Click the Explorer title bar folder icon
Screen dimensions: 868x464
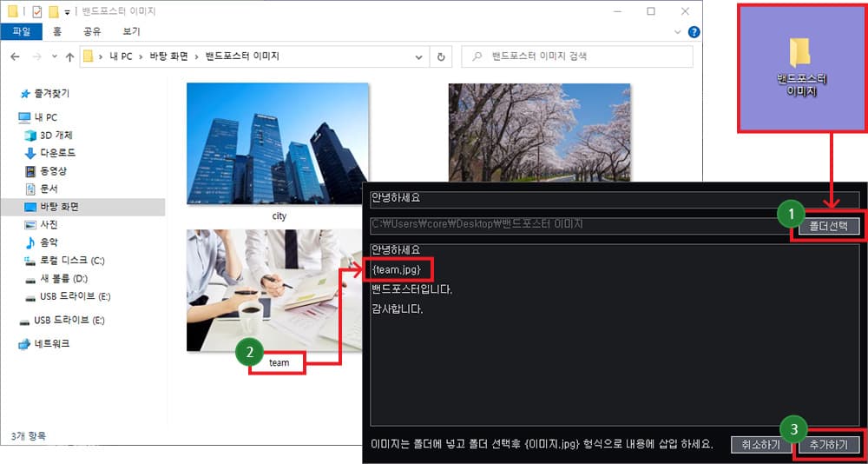(x=13, y=11)
